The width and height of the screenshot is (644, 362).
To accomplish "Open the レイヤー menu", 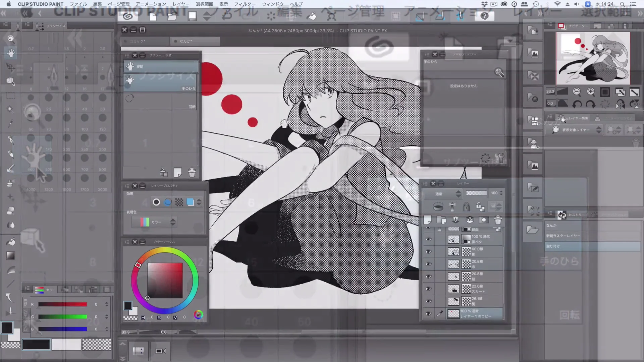I will tap(181, 4).
